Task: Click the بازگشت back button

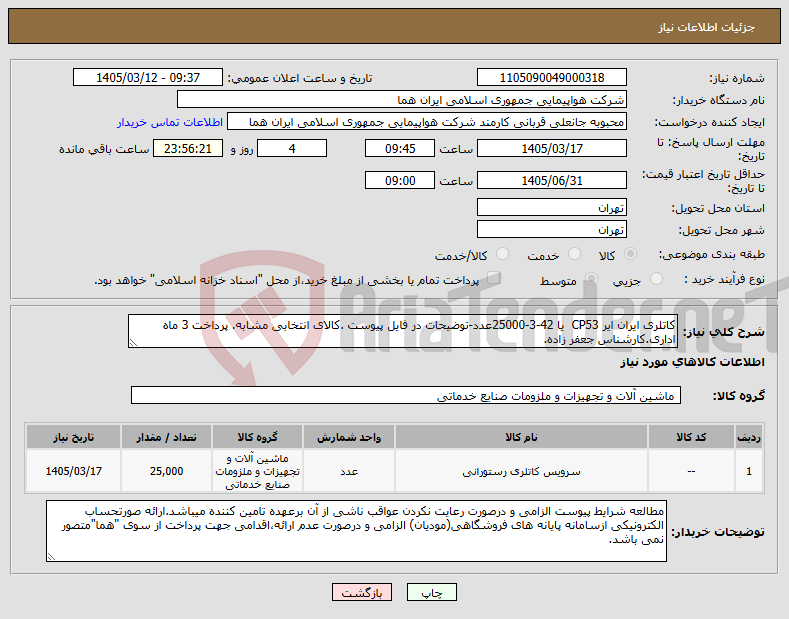Action: pos(362,593)
